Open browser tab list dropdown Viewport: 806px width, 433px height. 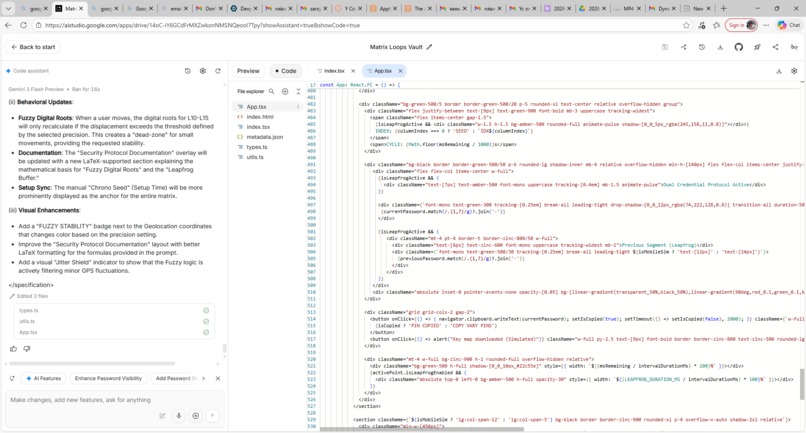click(8, 8)
